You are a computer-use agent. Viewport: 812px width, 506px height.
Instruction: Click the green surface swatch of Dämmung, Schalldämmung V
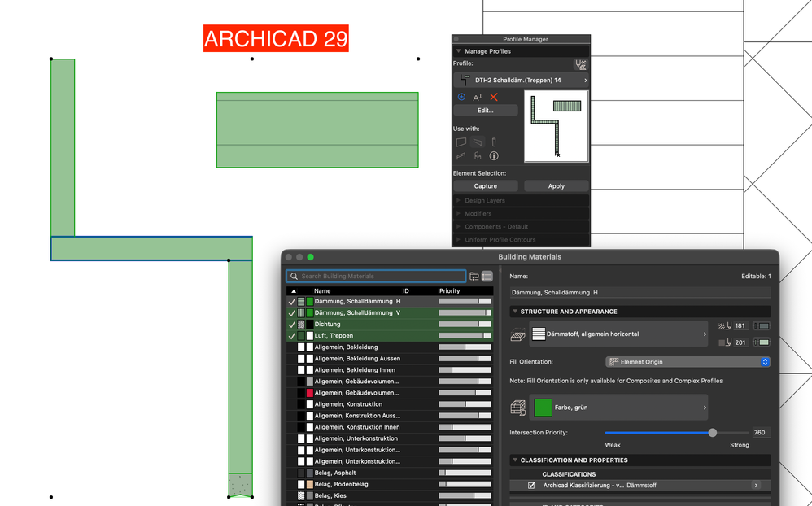coord(310,313)
